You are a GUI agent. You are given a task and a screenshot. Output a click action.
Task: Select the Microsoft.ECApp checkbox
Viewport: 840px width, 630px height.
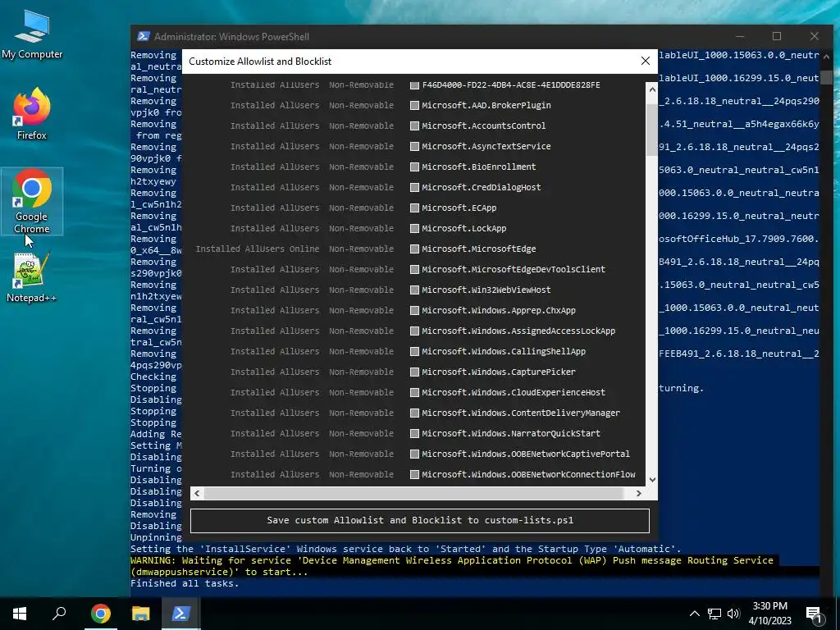pos(414,208)
